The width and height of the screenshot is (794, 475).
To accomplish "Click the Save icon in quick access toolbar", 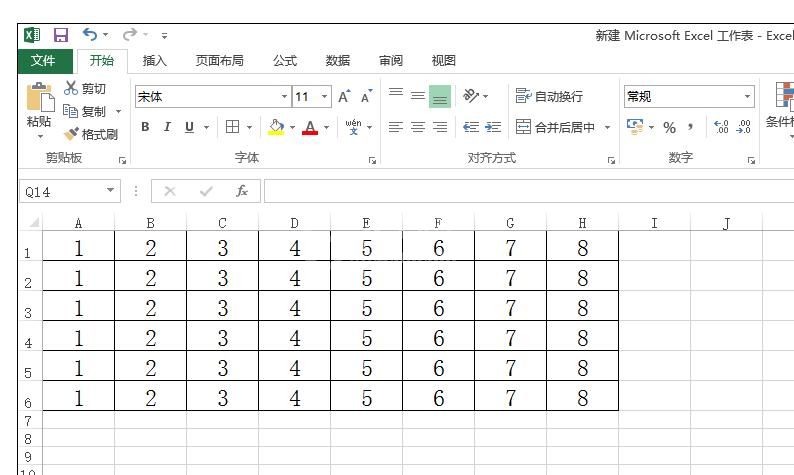I will tap(61, 35).
